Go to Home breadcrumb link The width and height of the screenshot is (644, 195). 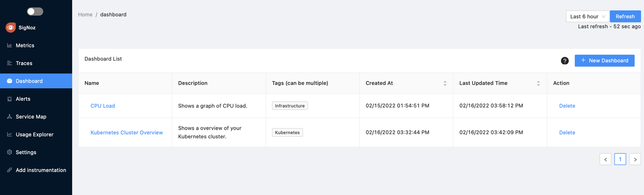click(85, 14)
